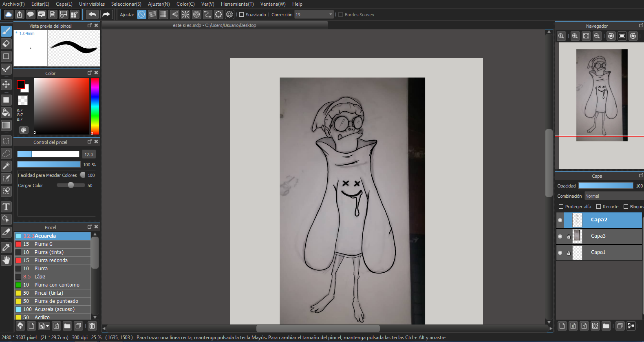Open the Seleccionar(S) menu

126,4
